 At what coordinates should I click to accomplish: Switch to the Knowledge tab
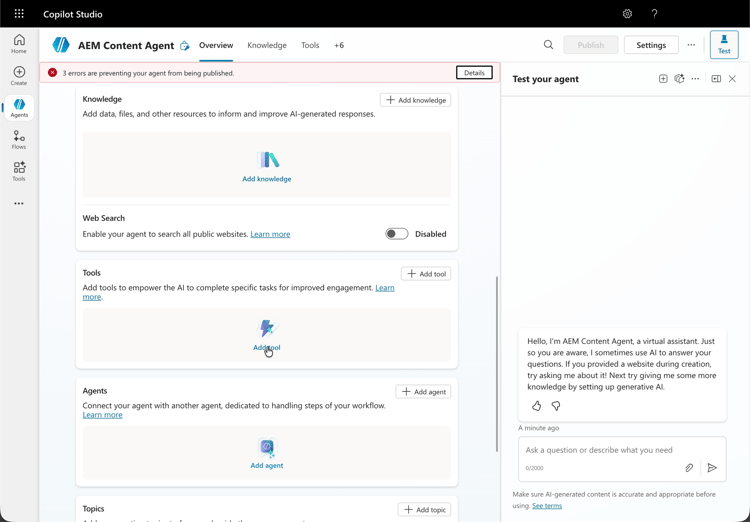pos(267,45)
